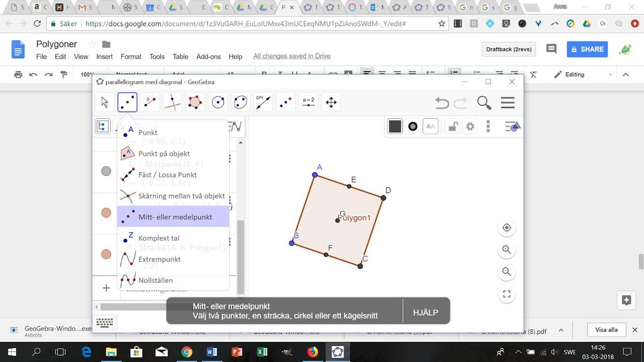Enter fullscreen in GeoGebra graphics view
The image size is (644, 362).
(x=507, y=294)
